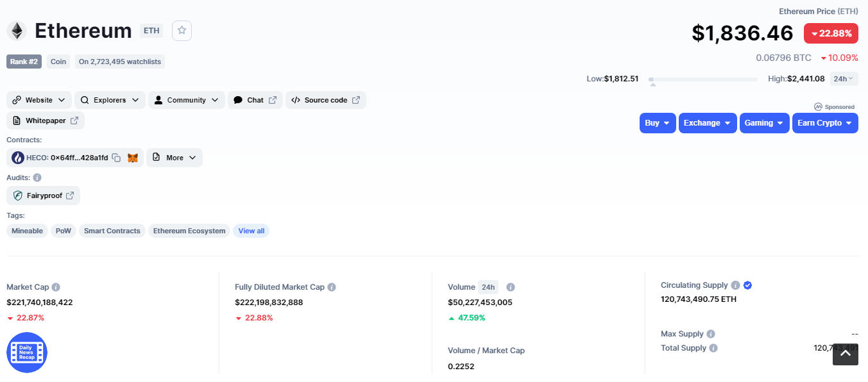
Task: Click the More contracts document icon
Action: tap(157, 158)
